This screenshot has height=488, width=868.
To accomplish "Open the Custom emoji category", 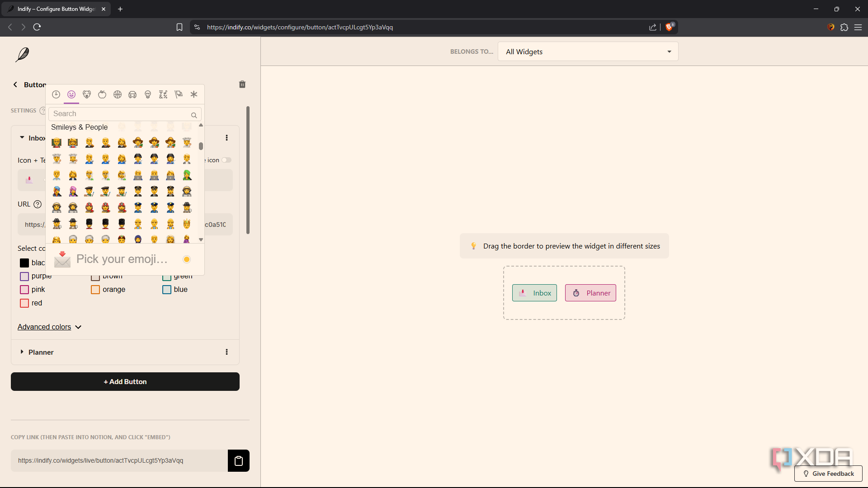I will (194, 94).
